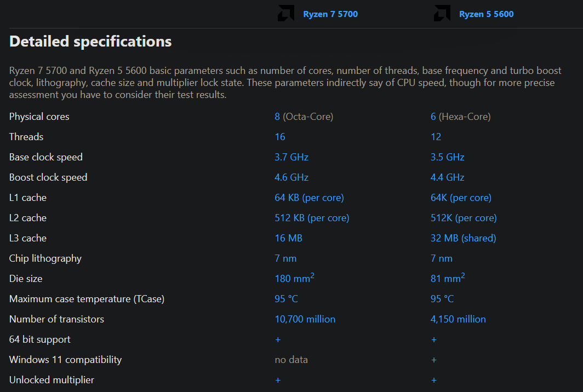The height and width of the screenshot is (392, 583).
Task: Click the L1 cache row label
Action: (28, 198)
